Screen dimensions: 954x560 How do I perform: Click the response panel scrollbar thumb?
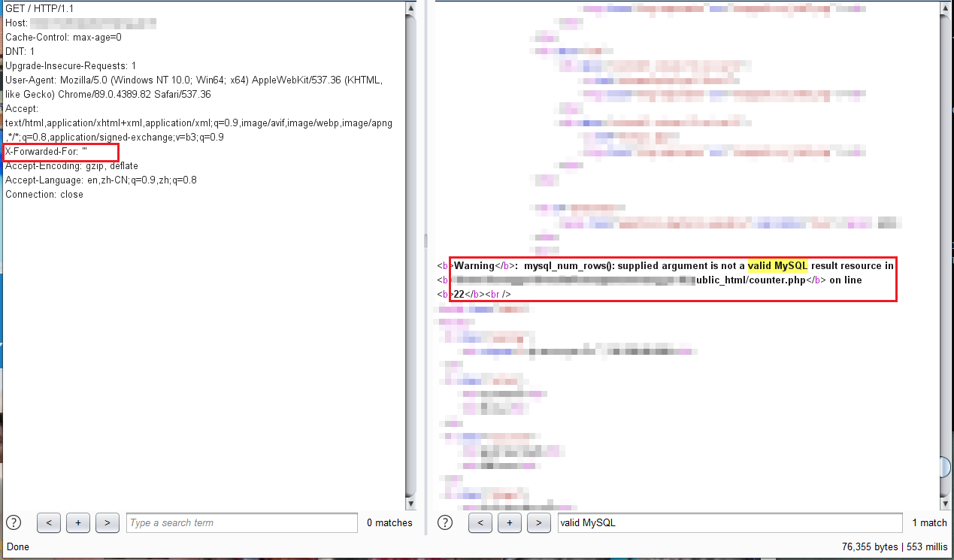click(x=946, y=467)
